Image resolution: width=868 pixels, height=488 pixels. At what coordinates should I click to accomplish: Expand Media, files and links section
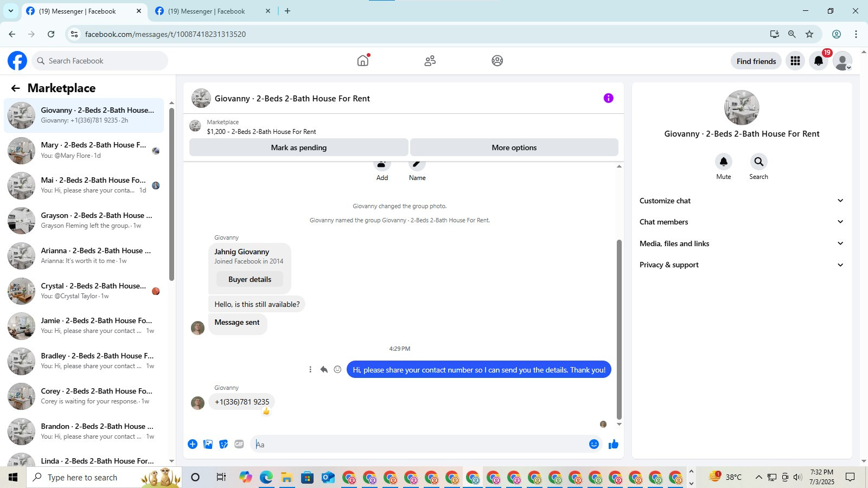[x=742, y=243]
